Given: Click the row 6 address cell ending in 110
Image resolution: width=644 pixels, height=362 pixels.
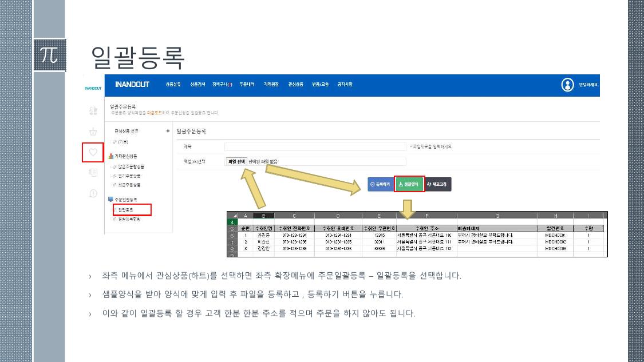Looking at the screenshot, I should [x=426, y=236].
